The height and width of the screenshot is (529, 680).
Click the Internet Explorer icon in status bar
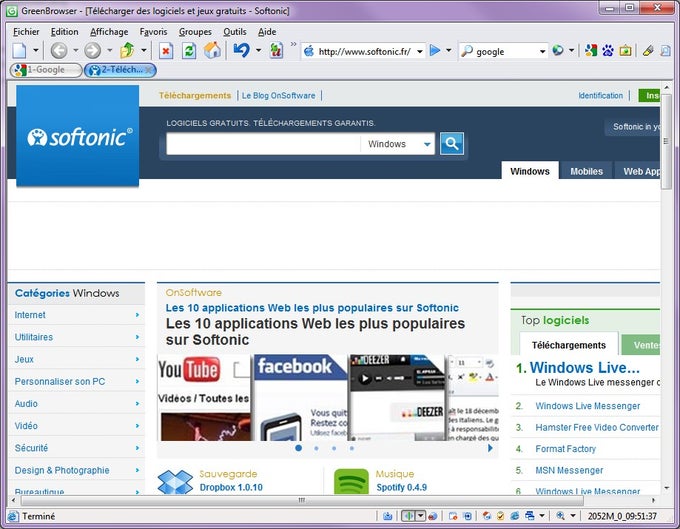(515, 516)
